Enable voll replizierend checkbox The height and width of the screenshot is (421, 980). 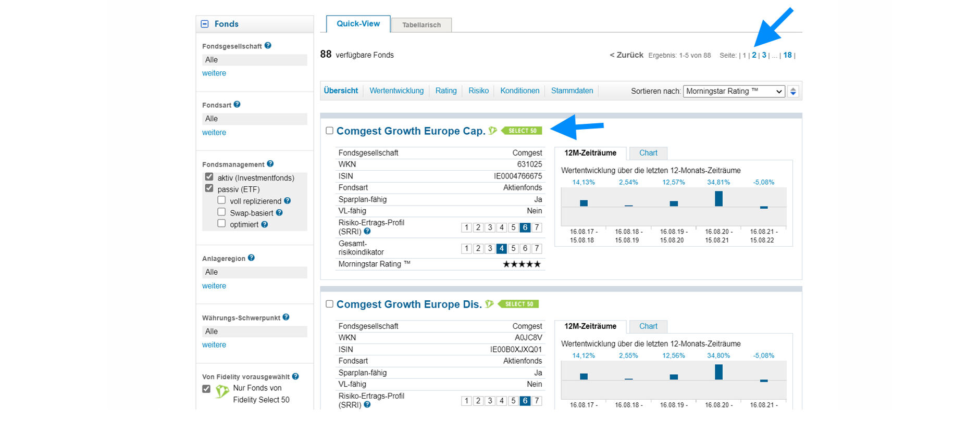[221, 200]
